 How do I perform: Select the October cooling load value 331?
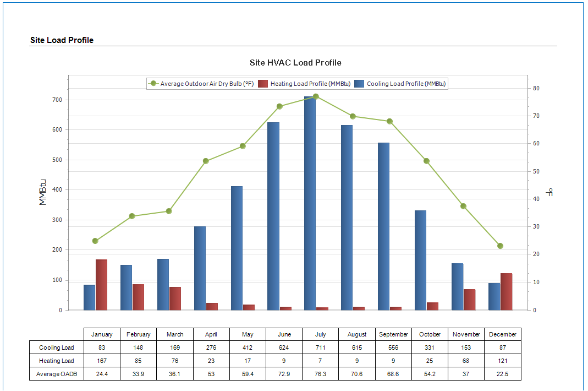tap(430, 347)
